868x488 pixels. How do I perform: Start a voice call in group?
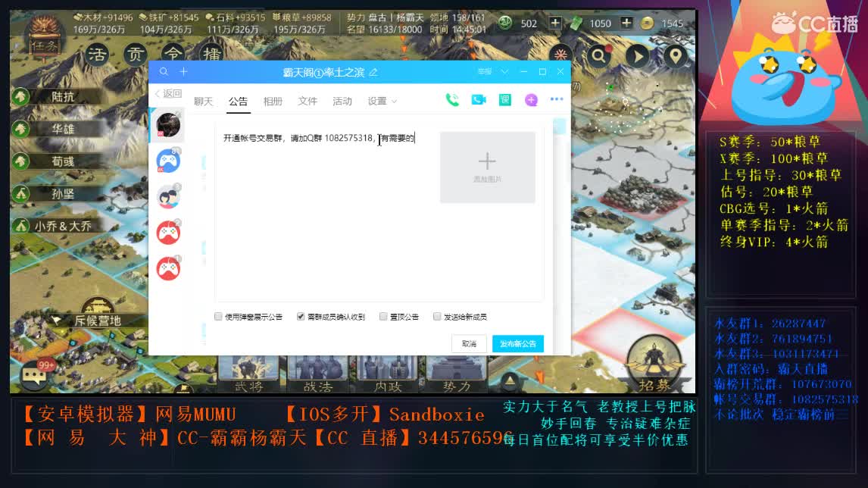click(x=452, y=100)
